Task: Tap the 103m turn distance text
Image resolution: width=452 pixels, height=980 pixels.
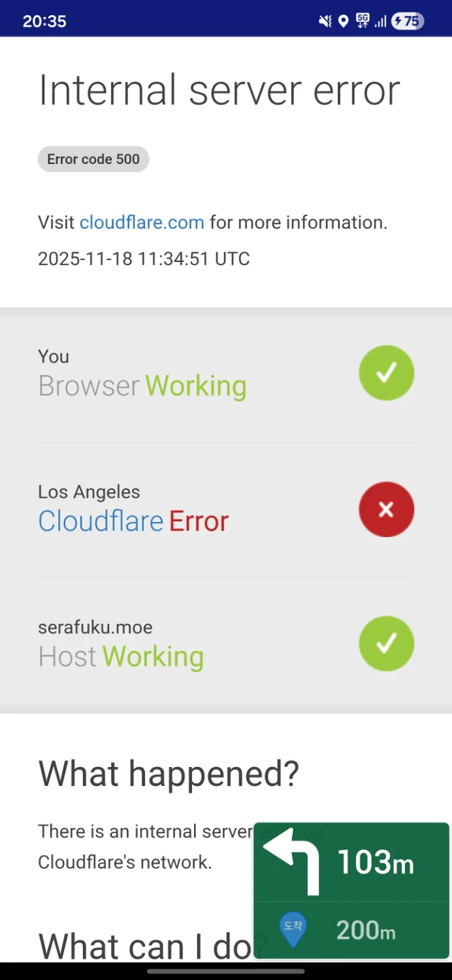Action: point(375,862)
